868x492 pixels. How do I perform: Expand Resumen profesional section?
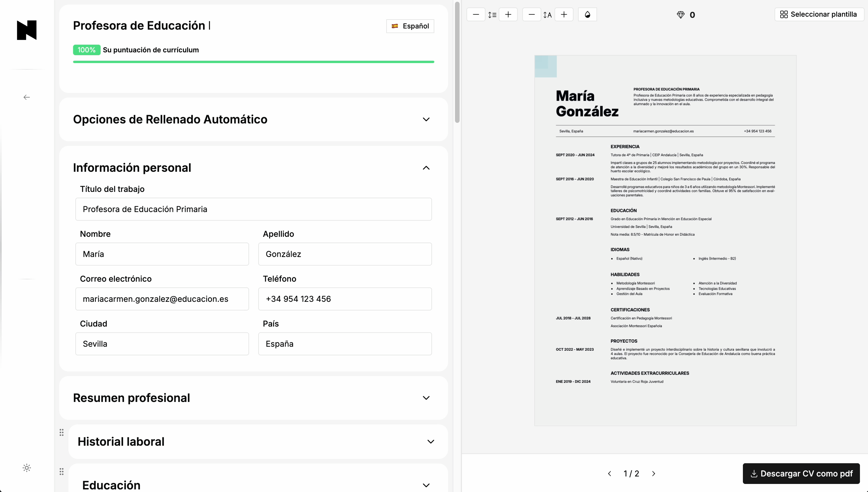click(x=426, y=398)
